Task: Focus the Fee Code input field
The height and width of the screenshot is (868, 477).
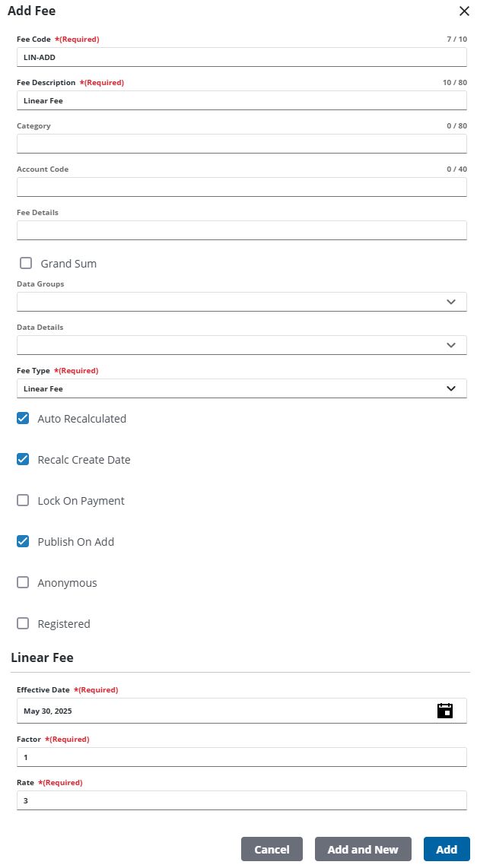Action: 241,57
